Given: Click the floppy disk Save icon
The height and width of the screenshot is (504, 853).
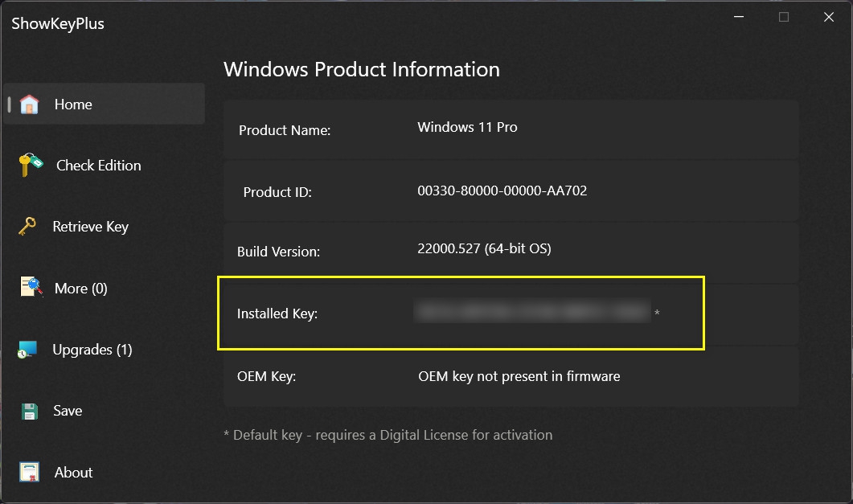Looking at the screenshot, I should [30, 411].
